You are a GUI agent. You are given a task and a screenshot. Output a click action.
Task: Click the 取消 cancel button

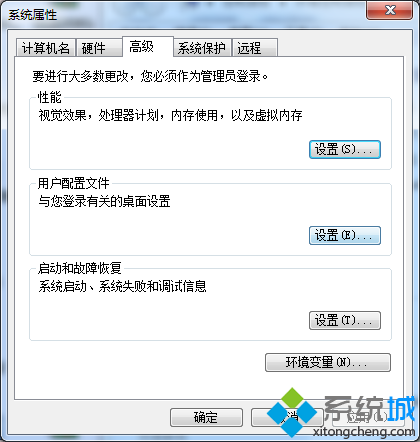click(x=287, y=417)
